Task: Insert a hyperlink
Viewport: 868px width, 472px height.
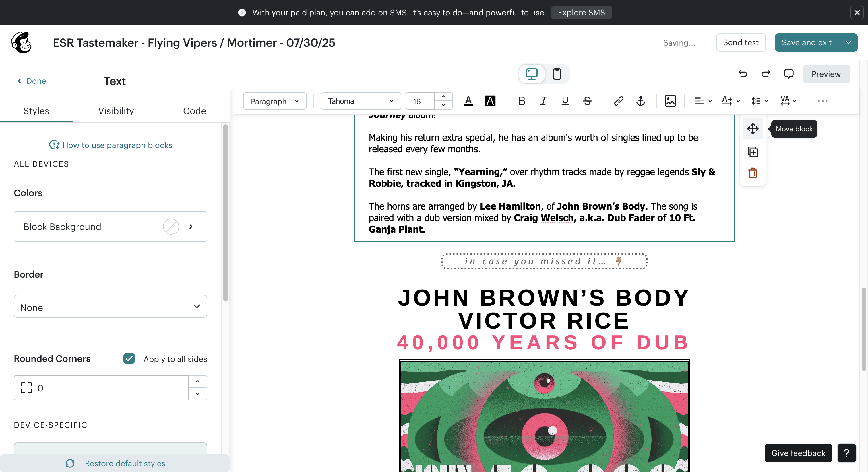Action: [619, 101]
